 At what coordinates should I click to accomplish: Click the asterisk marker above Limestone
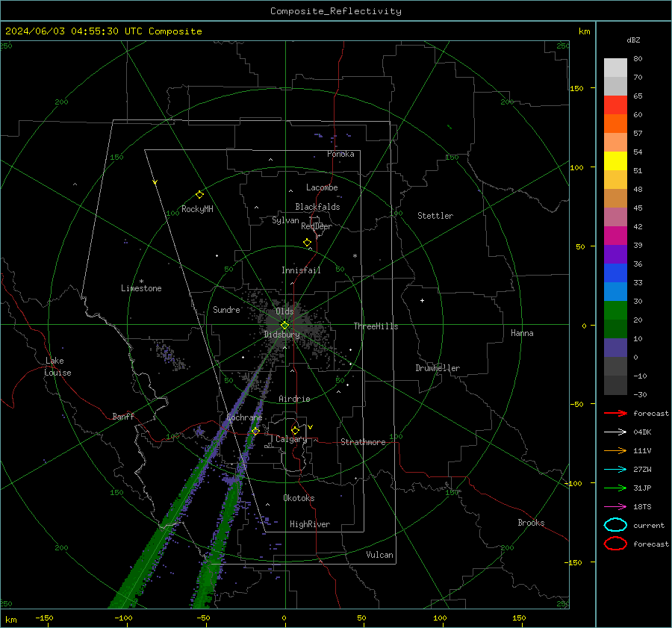[141, 282]
